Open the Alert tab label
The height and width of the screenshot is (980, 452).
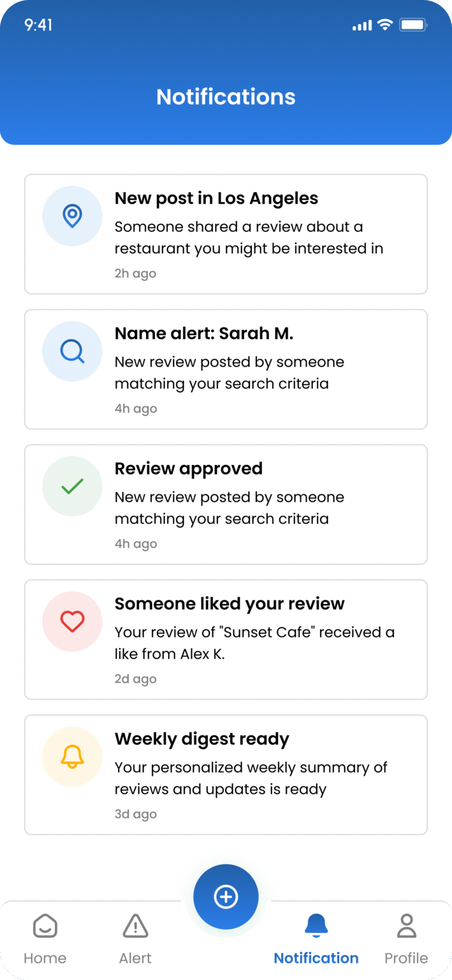click(135, 958)
